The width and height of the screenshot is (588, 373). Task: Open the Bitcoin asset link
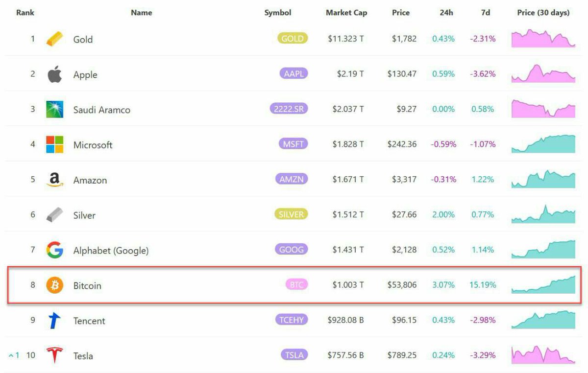[87, 285]
